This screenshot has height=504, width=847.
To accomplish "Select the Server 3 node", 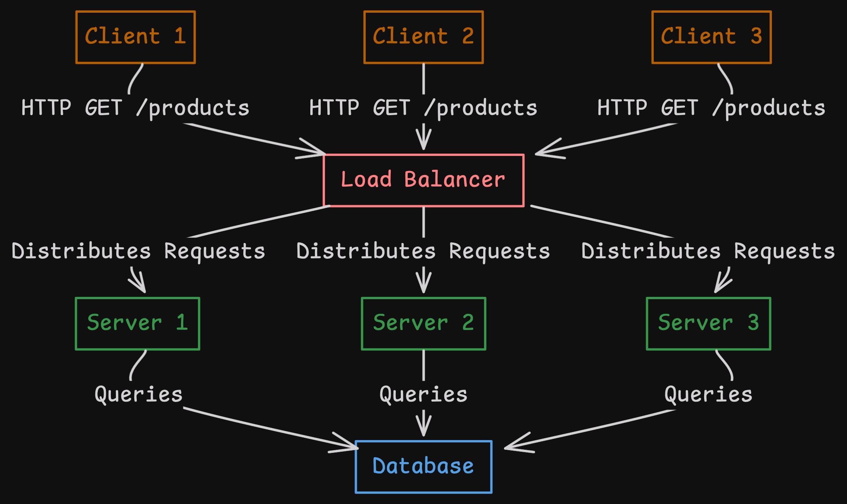I will pyautogui.click(x=708, y=323).
